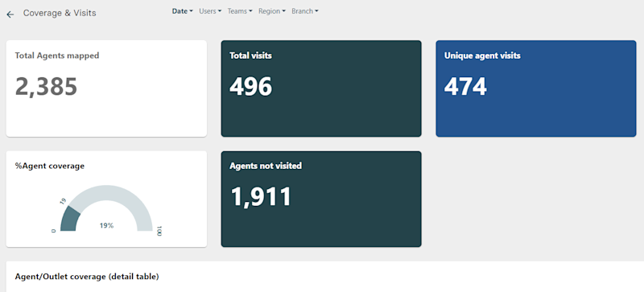The image size is (644, 292).
Task: Click the 496 total visits number
Action: (250, 87)
